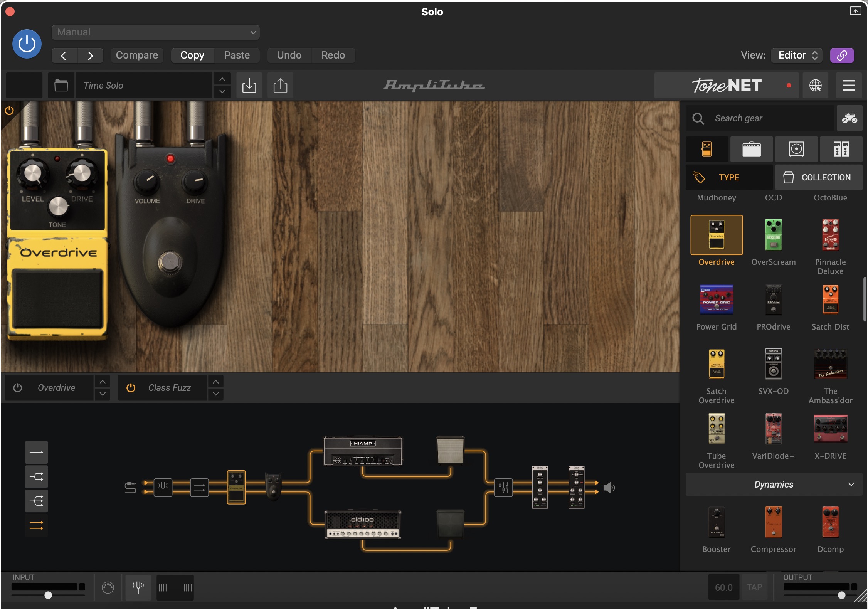
Task: Click the globe web icon
Action: [x=815, y=85]
